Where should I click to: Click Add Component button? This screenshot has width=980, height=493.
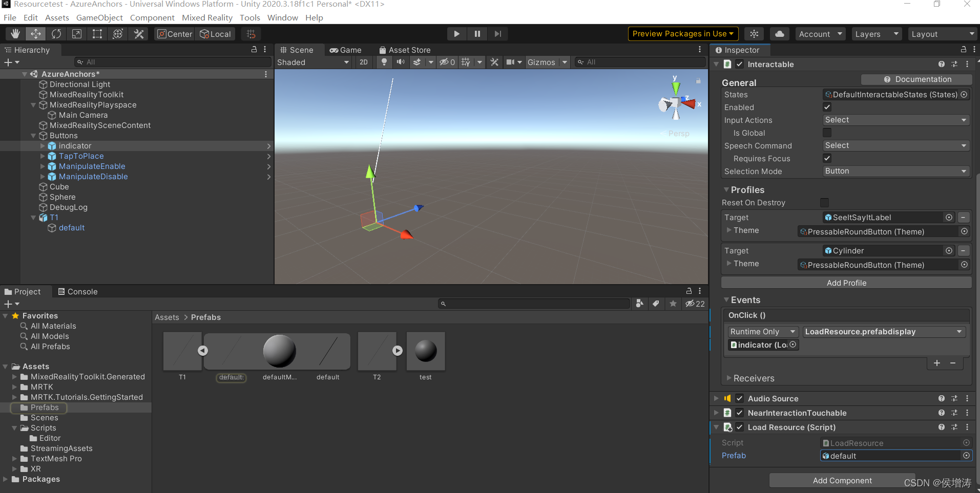click(842, 480)
